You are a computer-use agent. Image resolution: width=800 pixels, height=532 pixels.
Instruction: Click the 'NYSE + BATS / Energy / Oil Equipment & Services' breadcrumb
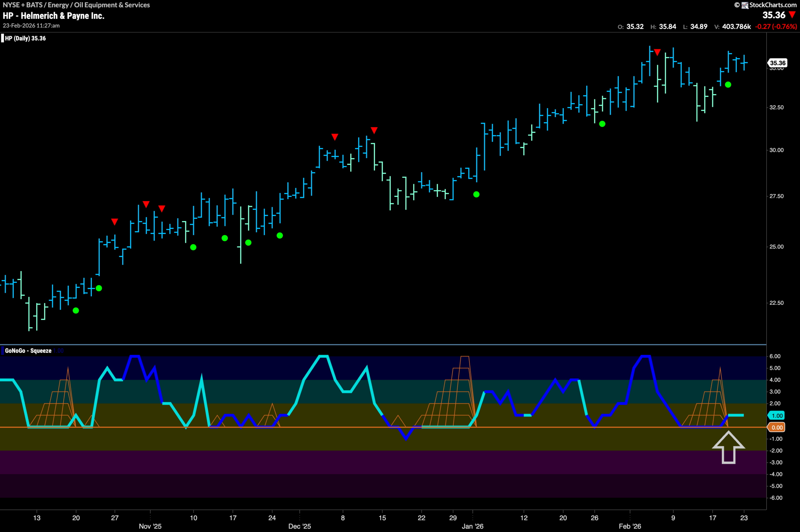[76, 5]
